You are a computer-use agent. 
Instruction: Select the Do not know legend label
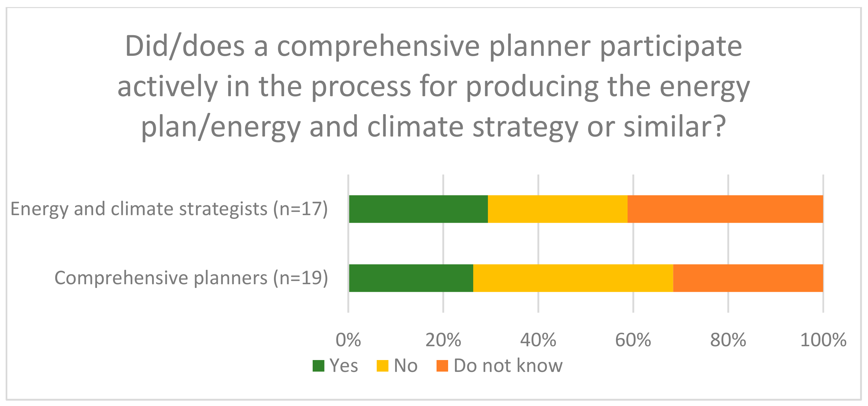point(508,366)
